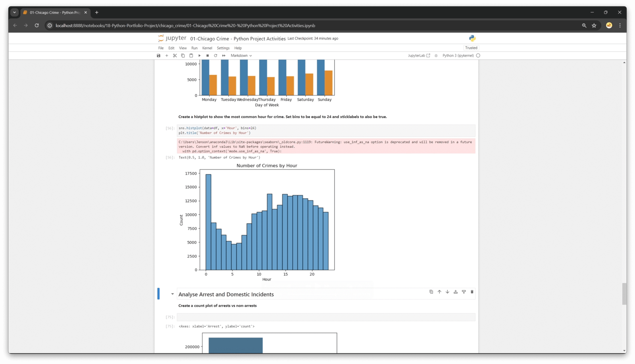Image resolution: width=635 pixels, height=364 pixels.
Task: Click the Trusted notebook button
Action: tap(471, 48)
